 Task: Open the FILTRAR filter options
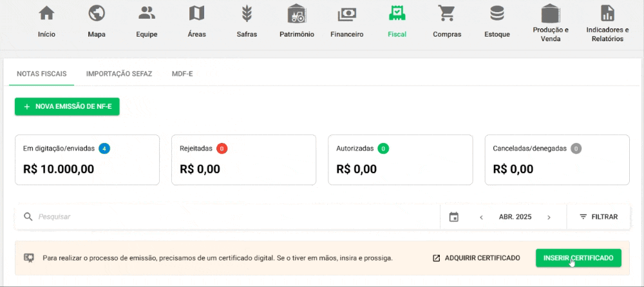tap(598, 217)
